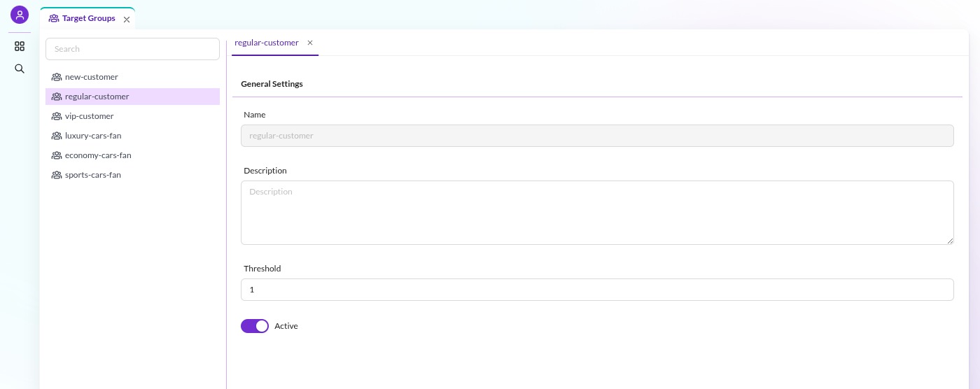Open the user profile avatar icon
This screenshot has height=389, width=980.
[x=20, y=15]
